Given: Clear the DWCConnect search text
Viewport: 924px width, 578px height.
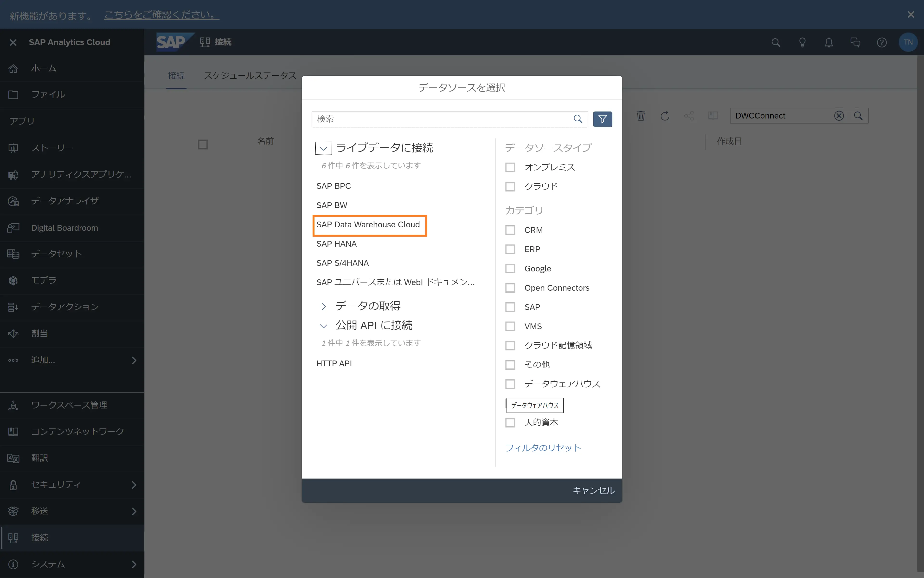Looking at the screenshot, I should [x=839, y=116].
